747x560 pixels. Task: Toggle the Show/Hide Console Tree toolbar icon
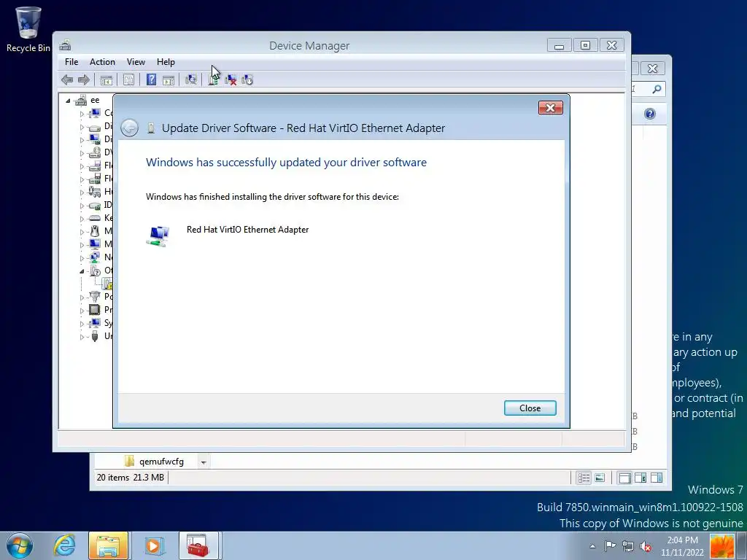click(x=107, y=80)
